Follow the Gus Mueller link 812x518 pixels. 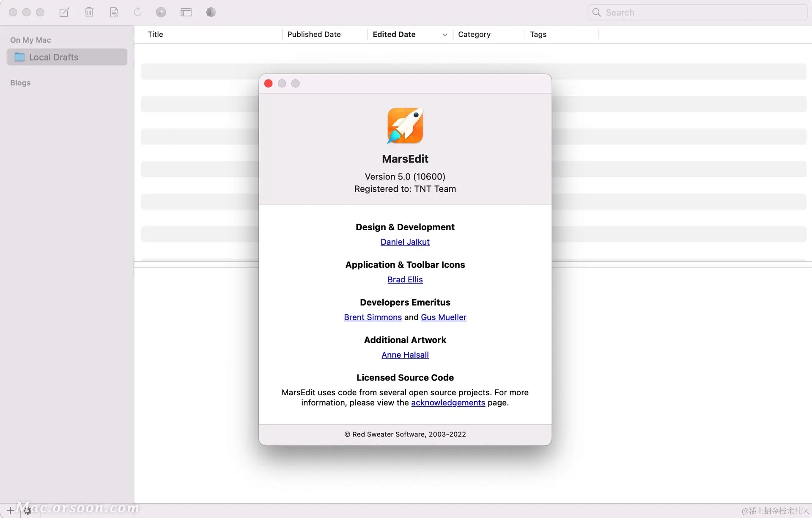443,317
